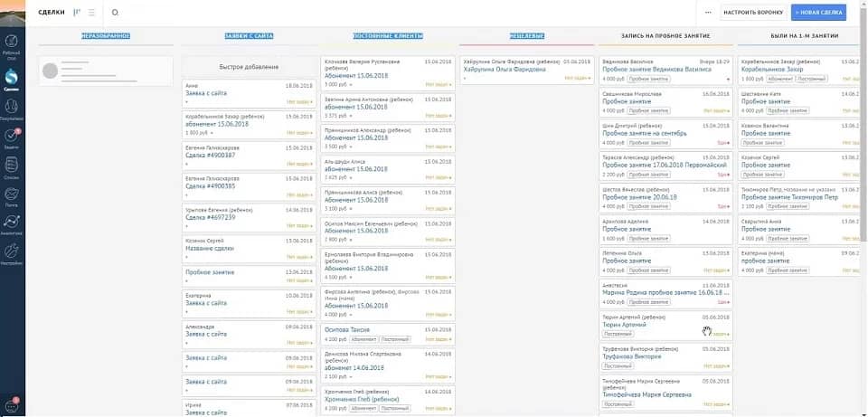Open Александра's Заявка с сайта deal
Viewport: 868px width, 417px height.
pos(206,335)
